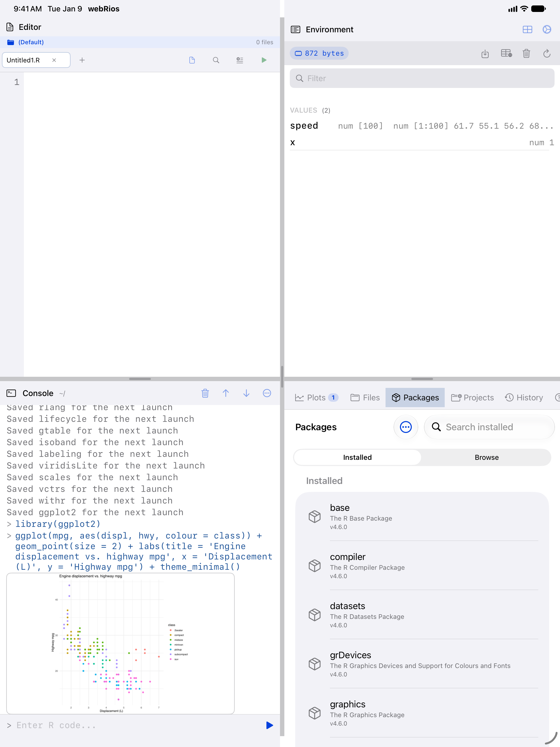This screenshot has width=560, height=747.
Task: Switch to the Files tab
Action: [x=365, y=397]
